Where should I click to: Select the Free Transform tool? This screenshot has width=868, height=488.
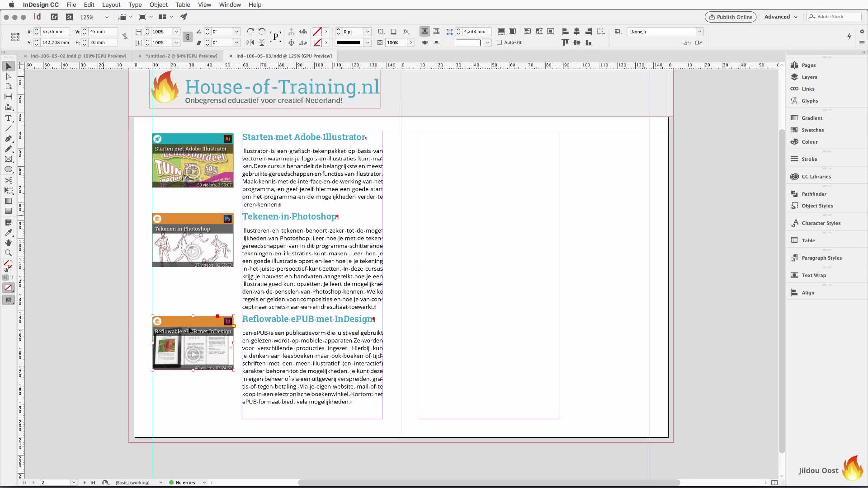[x=9, y=190]
